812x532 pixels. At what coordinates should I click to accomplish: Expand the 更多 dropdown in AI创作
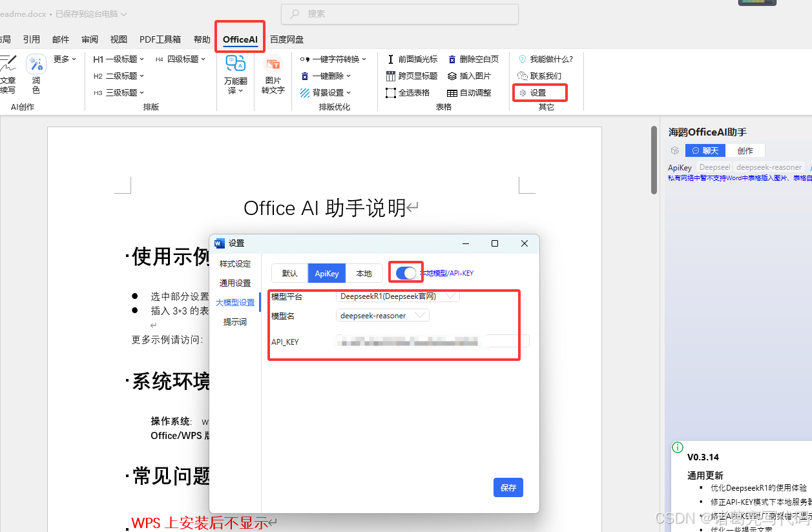coord(65,59)
